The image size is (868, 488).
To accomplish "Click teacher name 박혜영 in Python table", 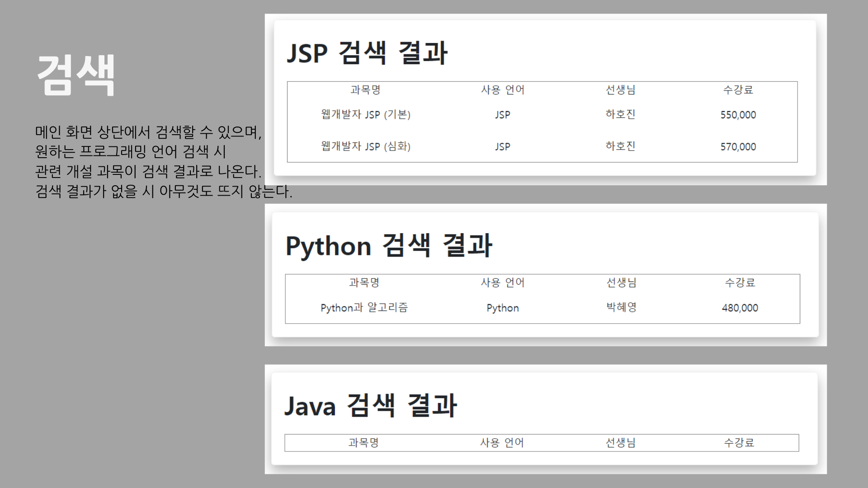I will pyautogui.click(x=620, y=307).
